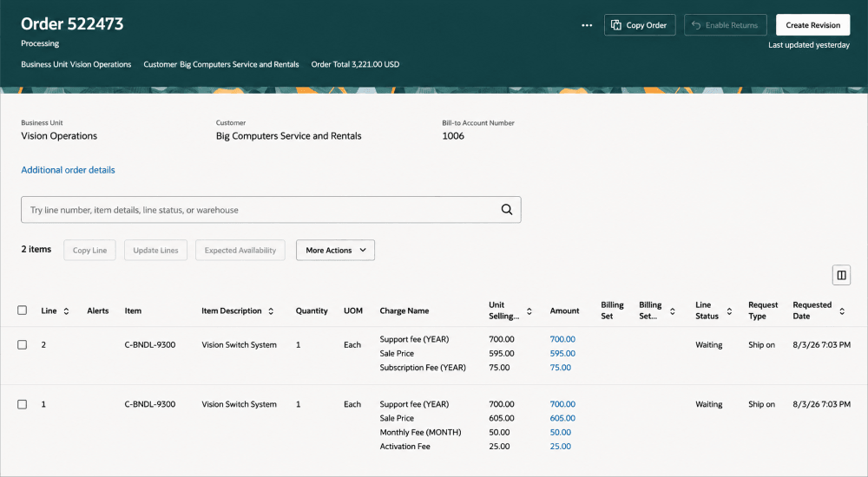Open the three-dot overflow menu in header
Screen dimensions: 868x477
pos(587,25)
